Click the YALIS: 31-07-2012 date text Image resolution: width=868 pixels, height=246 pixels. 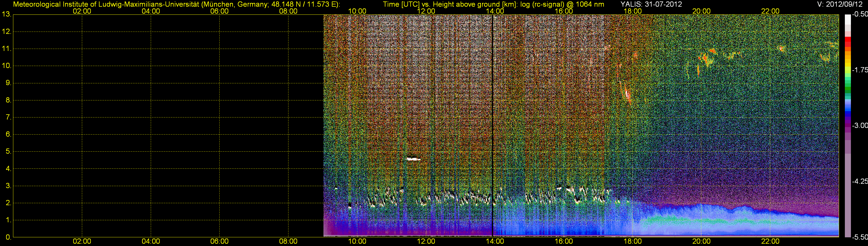651,4
